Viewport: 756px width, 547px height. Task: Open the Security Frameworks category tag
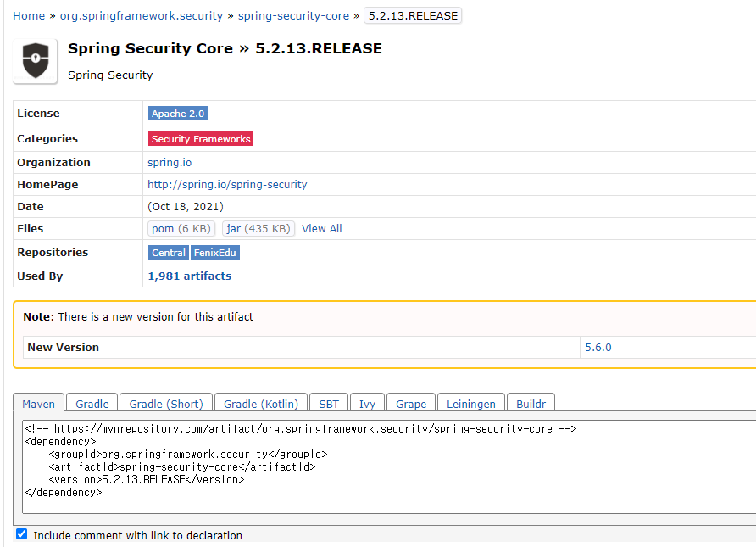201,139
